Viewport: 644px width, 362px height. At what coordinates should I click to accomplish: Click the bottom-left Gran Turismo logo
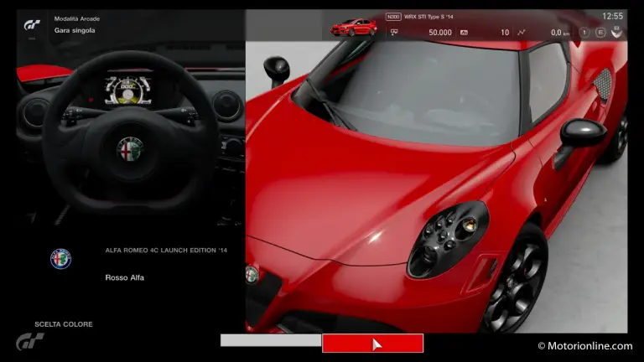click(x=30, y=341)
